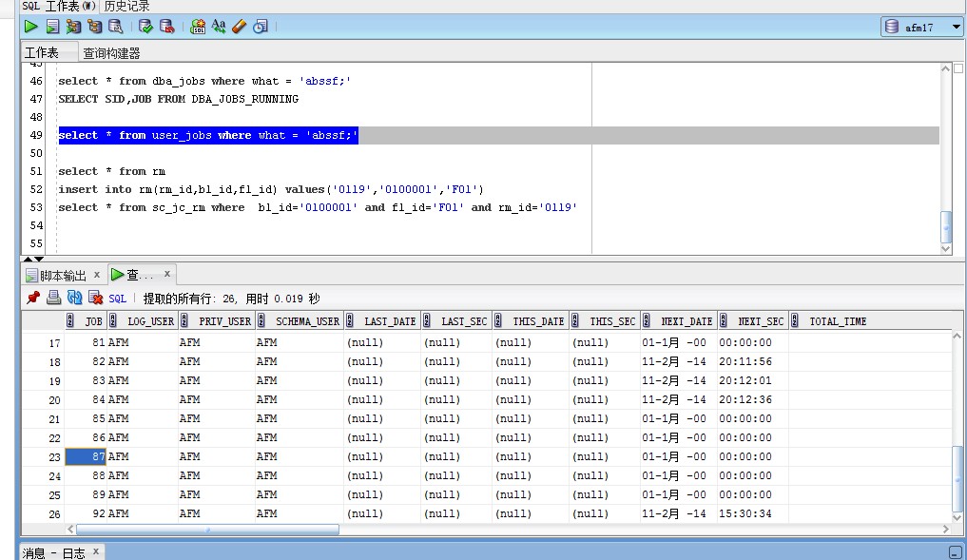
Task: Commit changes with green check icon
Action: click(145, 27)
